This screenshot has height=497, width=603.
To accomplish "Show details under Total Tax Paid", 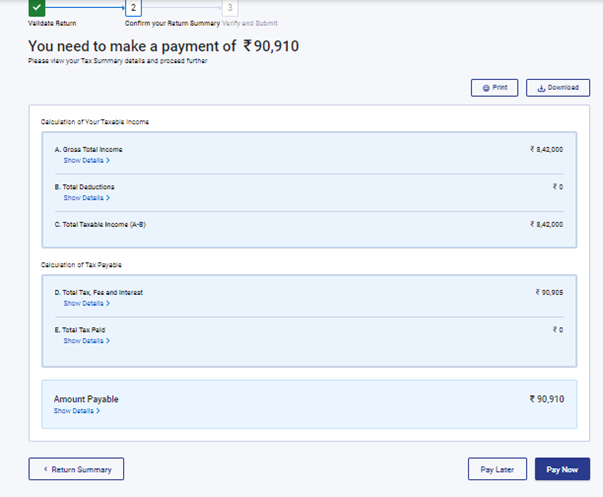I will tap(86, 341).
